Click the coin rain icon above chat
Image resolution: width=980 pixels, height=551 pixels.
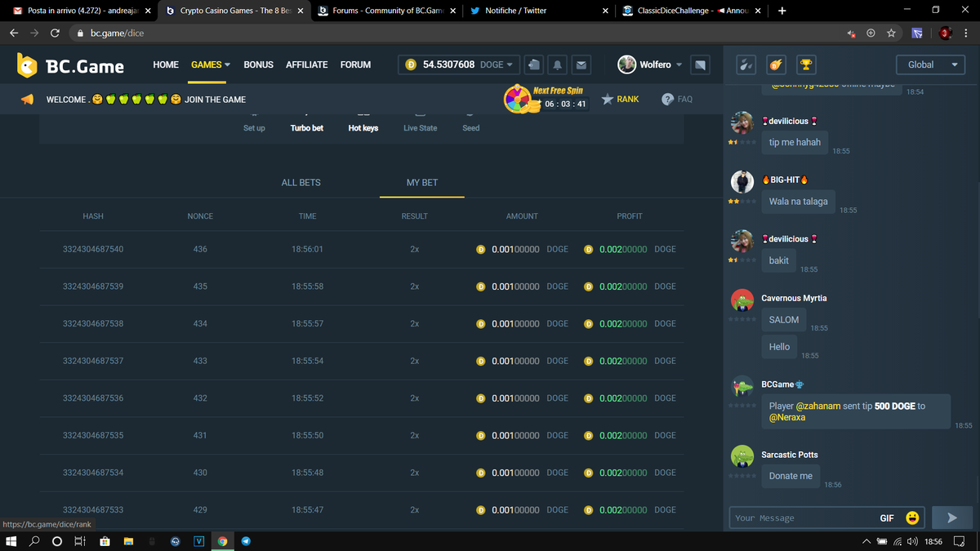tap(776, 64)
